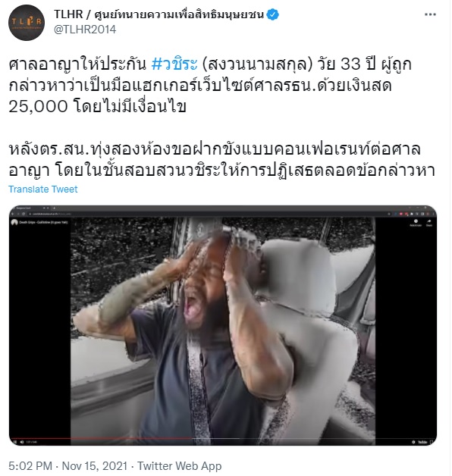452x476 pixels.
Task: Open the @TLHR2014 handle
Action: pyautogui.click(x=85, y=30)
